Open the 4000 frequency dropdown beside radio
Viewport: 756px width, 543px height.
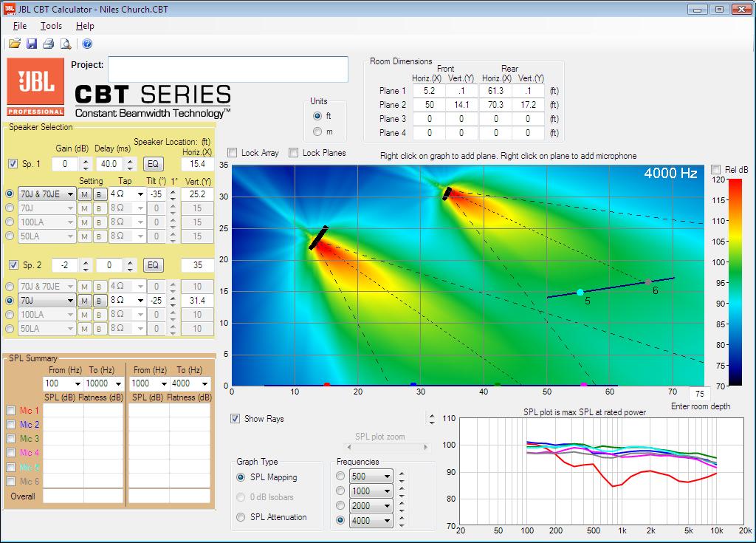click(371, 520)
